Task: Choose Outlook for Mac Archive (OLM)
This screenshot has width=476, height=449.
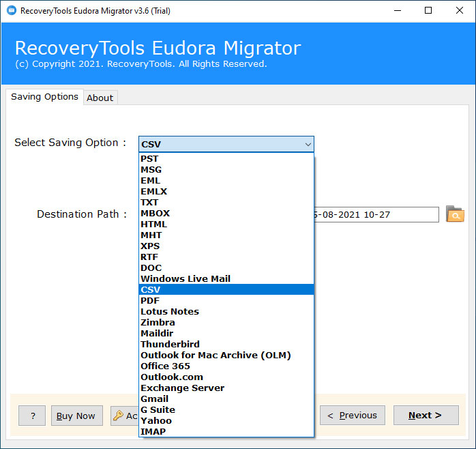Action: [x=226, y=355]
